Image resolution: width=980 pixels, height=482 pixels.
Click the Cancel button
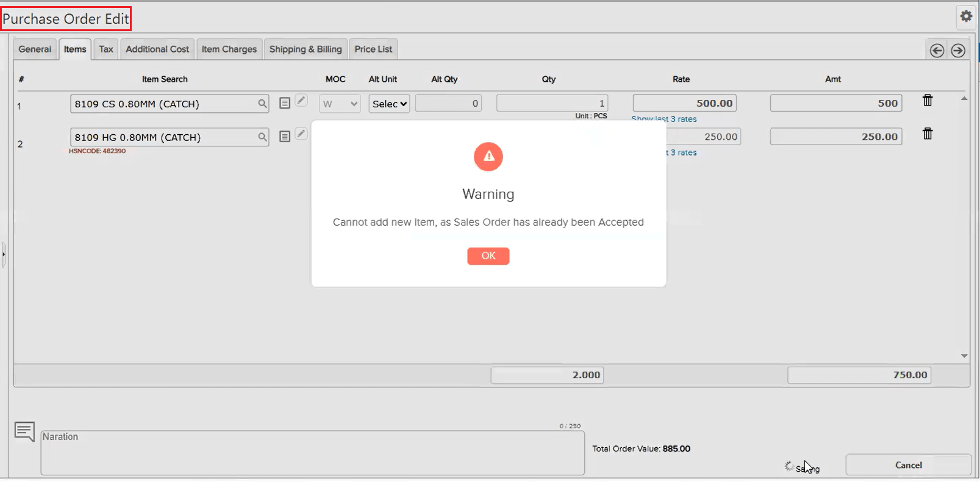tap(908, 465)
